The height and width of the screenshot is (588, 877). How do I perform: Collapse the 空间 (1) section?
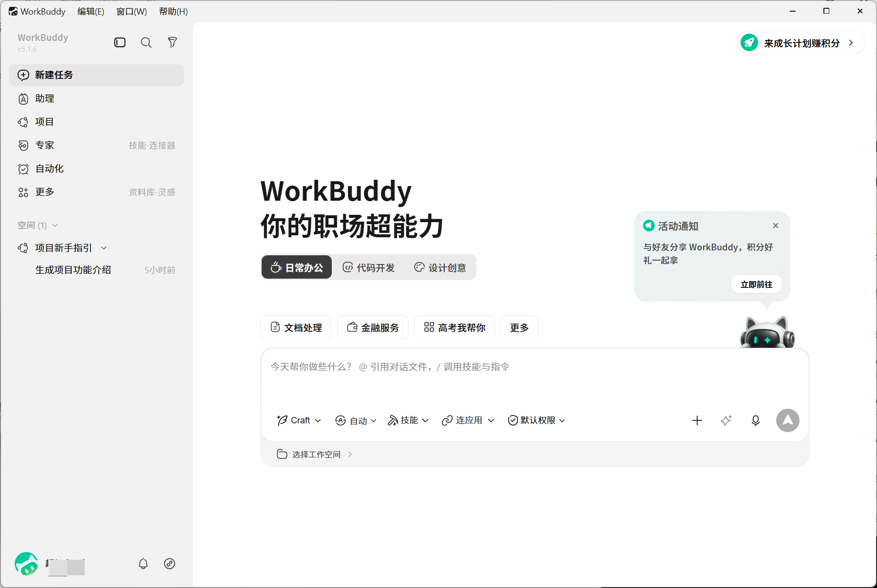click(x=38, y=225)
